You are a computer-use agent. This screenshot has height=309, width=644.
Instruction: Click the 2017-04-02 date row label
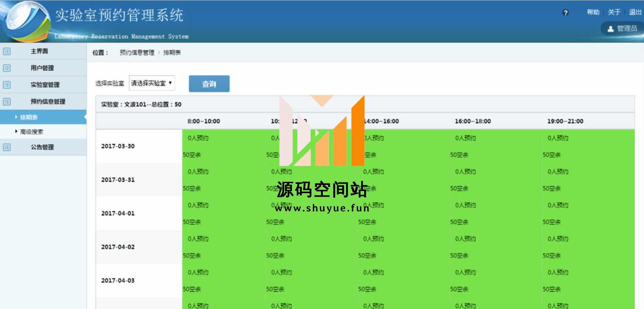point(118,247)
